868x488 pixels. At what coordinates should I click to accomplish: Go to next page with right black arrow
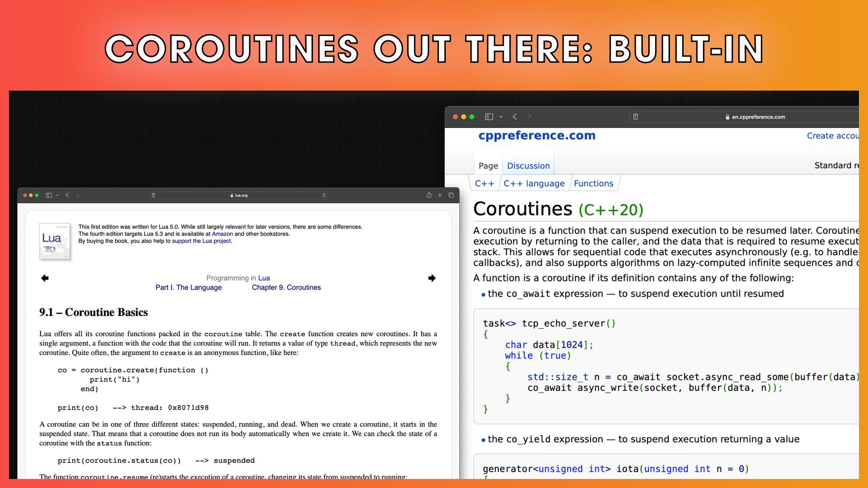pyautogui.click(x=432, y=278)
